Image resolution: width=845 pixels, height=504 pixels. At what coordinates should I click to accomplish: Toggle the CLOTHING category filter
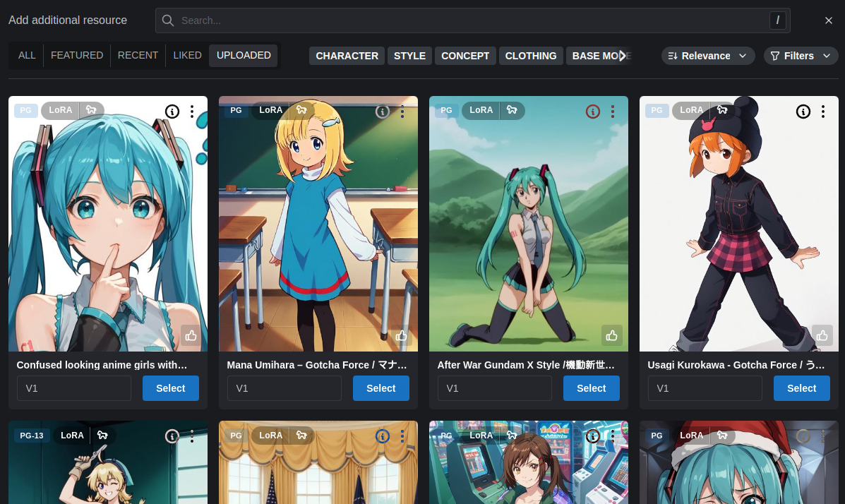531,56
